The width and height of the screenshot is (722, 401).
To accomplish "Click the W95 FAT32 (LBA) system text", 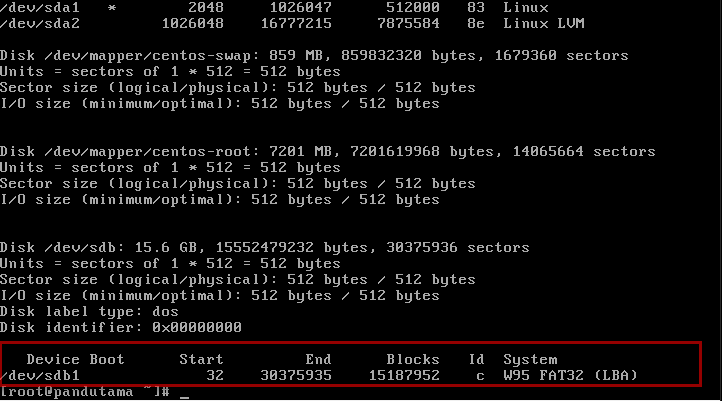I will 570,375.
